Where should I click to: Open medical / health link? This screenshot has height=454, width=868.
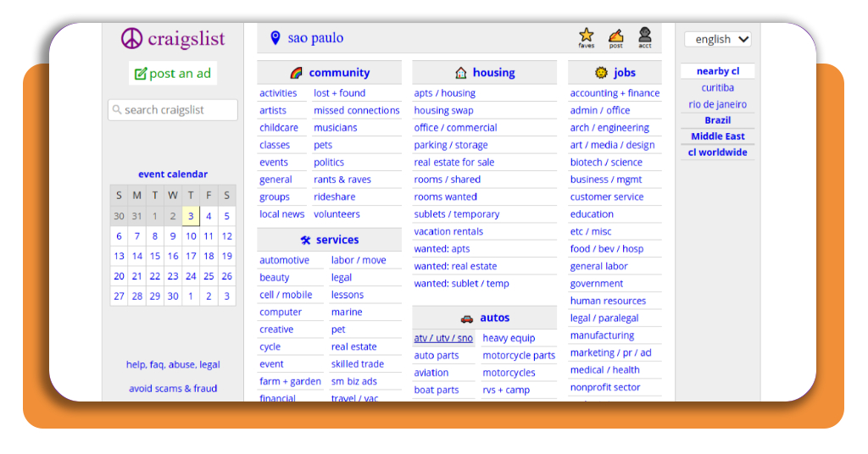click(604, 369)
